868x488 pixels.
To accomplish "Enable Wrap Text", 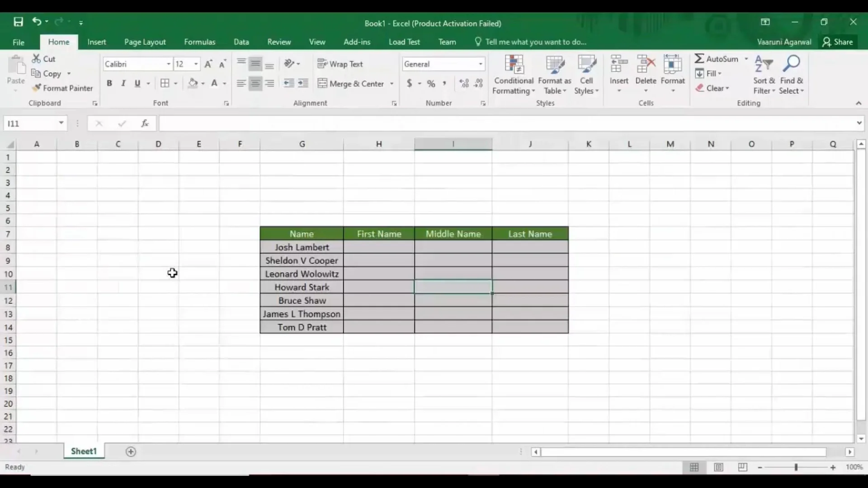I will [340, 64].
